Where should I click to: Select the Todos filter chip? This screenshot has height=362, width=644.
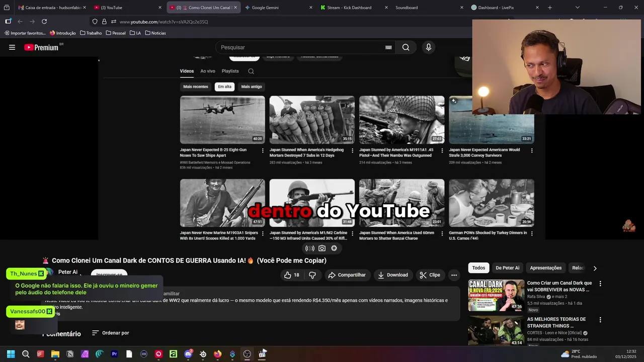tap(478, 268)
